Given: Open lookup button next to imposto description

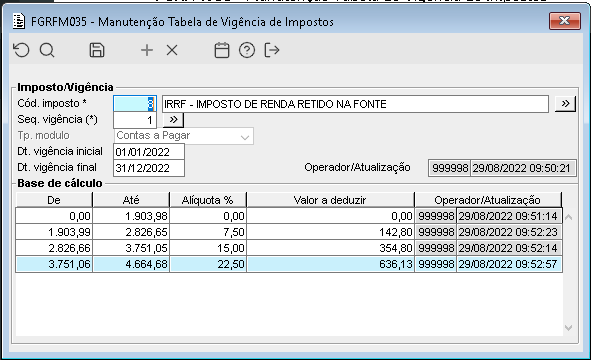Looking at the screenshot, I should (x=565, y=104).
